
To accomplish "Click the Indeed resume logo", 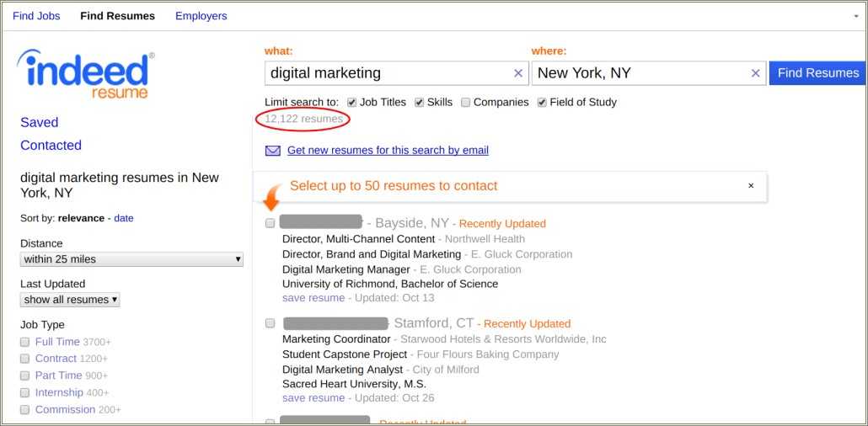I will pos(86,75).
